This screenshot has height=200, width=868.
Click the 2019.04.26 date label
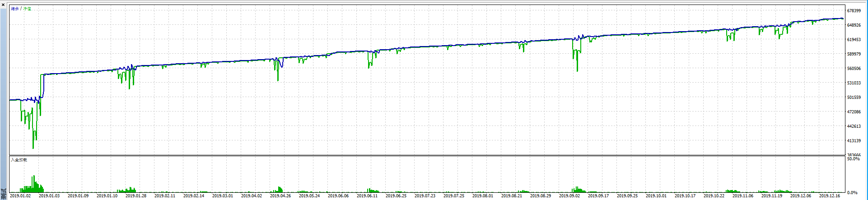pos(280,196)
